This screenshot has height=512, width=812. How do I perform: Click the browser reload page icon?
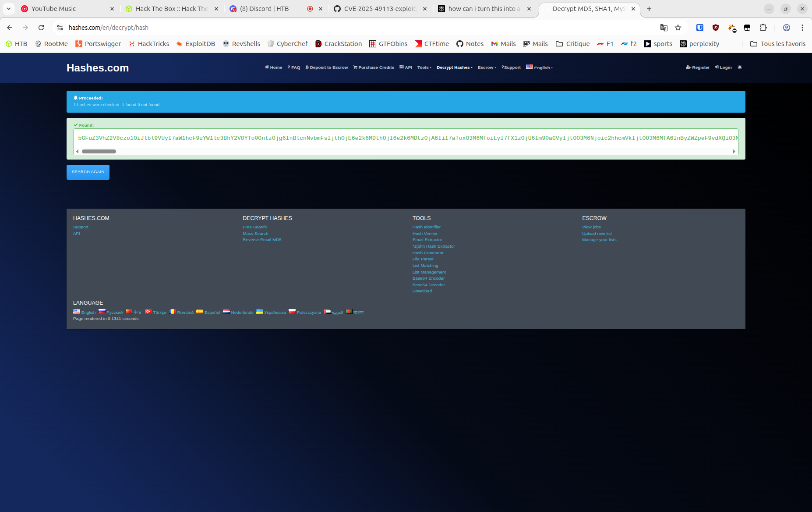pyautogui.click(x=41, y=28)
